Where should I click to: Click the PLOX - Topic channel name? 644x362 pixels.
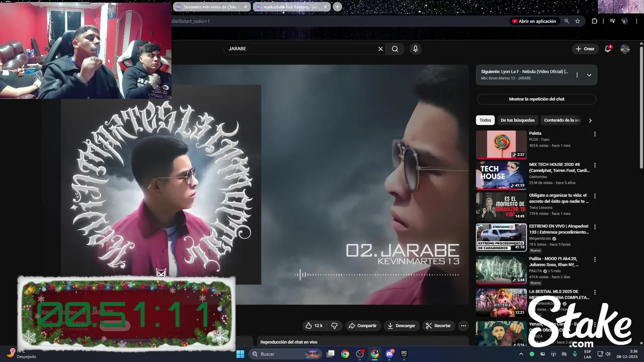click(x=539, y=139)
